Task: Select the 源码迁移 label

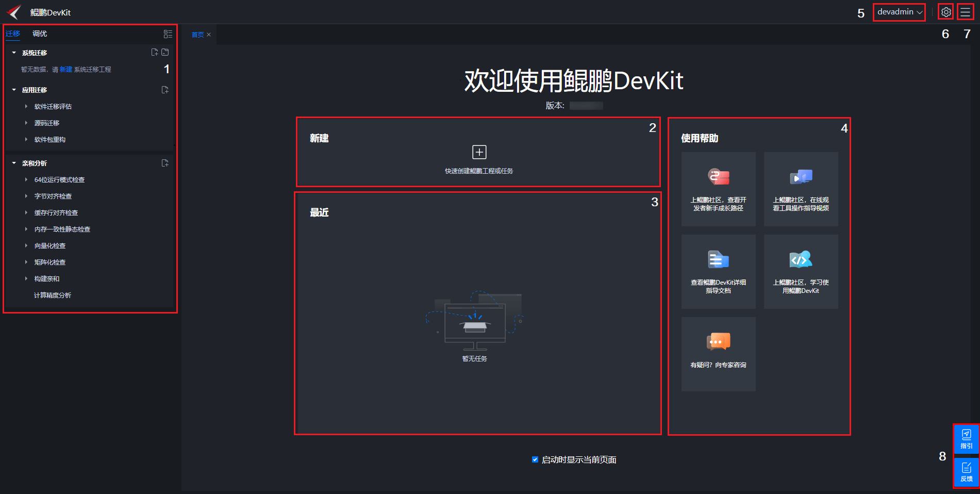Action: click(47, 123)
